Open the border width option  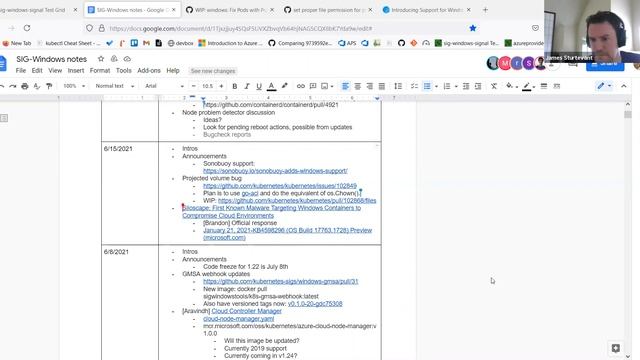(x=544, y=86)
